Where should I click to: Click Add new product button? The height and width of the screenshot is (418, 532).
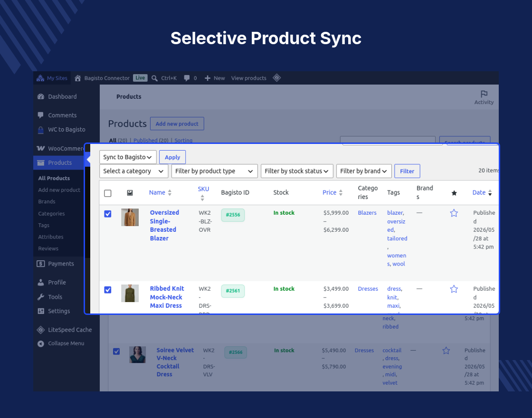[x=177, y=124]
